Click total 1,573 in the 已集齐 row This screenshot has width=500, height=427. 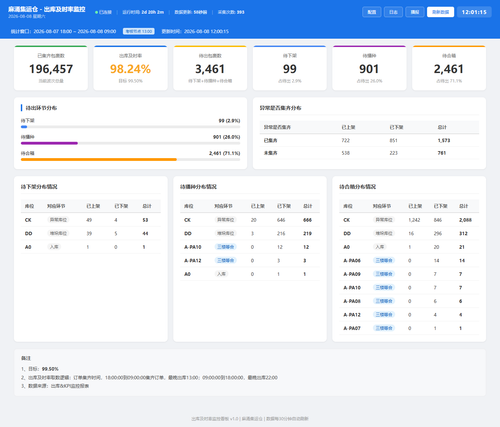point(444,140)
